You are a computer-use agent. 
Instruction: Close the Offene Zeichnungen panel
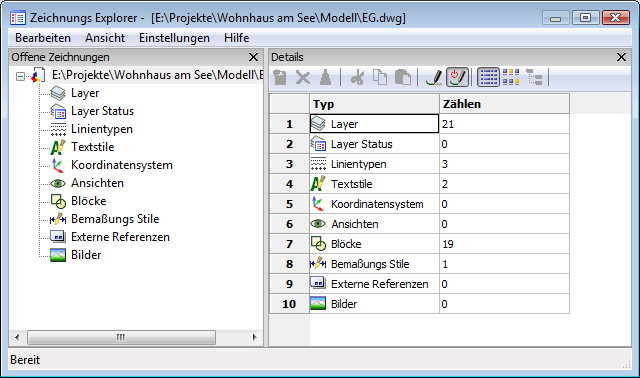(253, 57)
